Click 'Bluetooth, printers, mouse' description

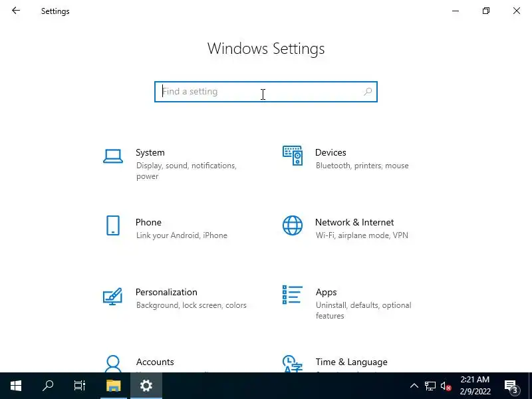click(362, 166)
